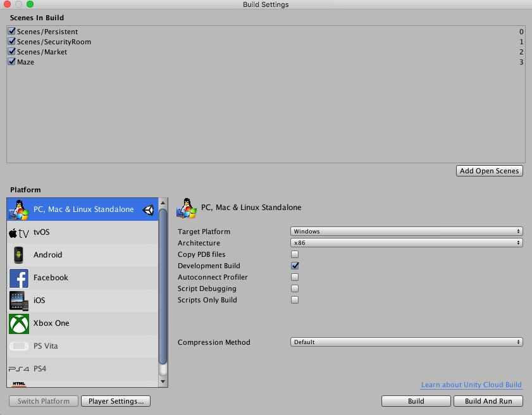Close the Build Settings window
This screenshot has height=415, width=532.
tap(7, 4)
